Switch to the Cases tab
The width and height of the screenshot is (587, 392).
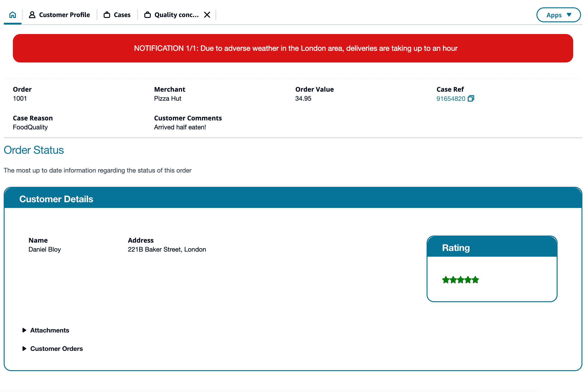122,15
